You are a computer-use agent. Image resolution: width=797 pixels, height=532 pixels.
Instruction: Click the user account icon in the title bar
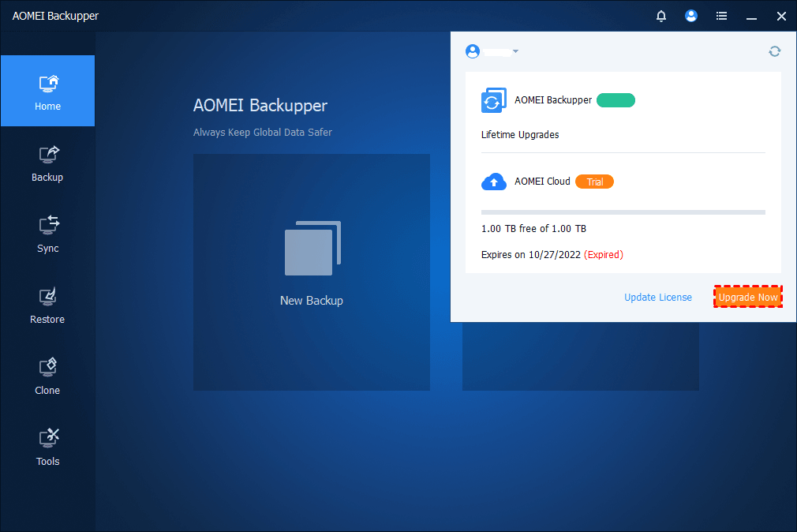click(x=690, y=16)
